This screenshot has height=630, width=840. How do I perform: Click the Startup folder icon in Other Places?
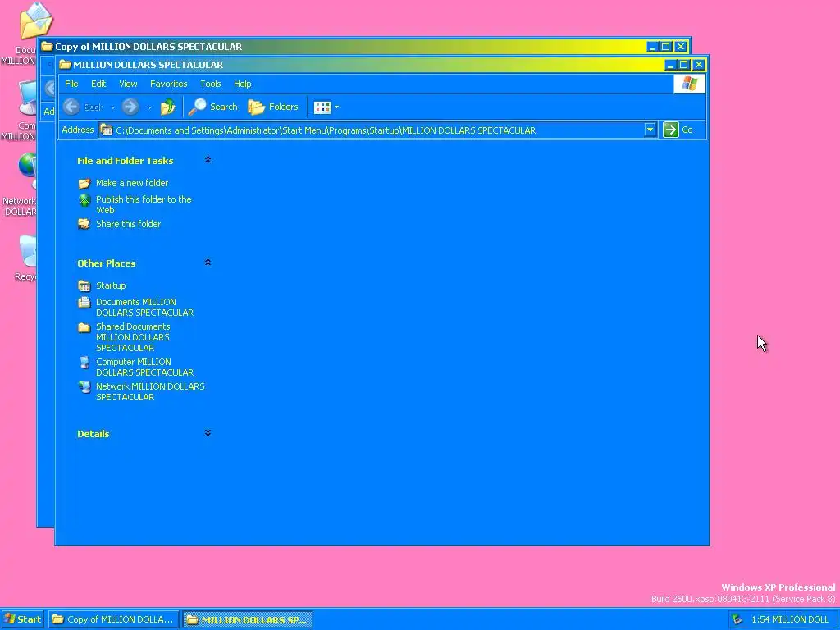[84, 285]
